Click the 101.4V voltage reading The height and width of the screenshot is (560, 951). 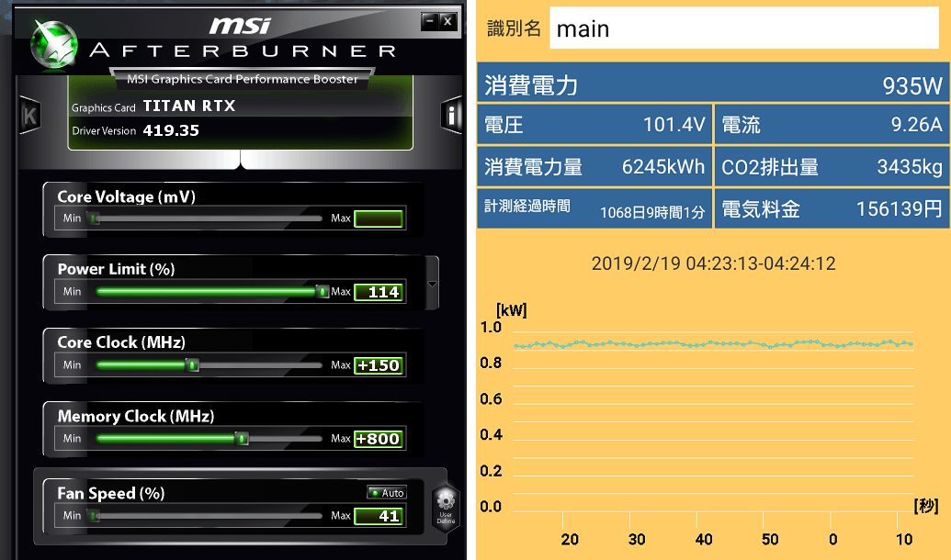(674, 125)
